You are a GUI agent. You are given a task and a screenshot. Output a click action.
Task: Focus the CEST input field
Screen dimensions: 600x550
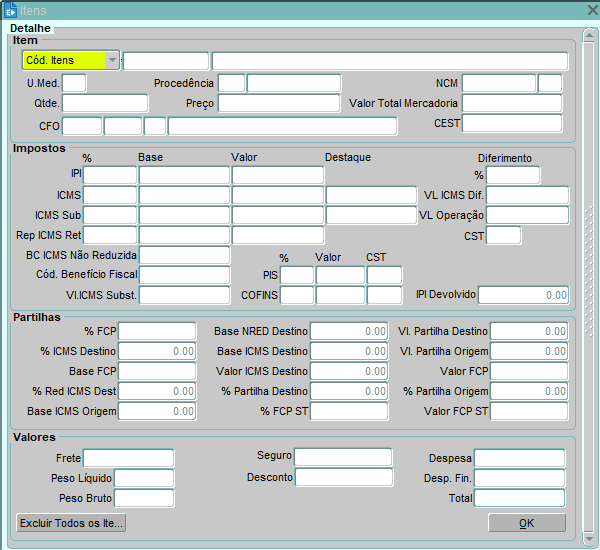pos(511,123)
